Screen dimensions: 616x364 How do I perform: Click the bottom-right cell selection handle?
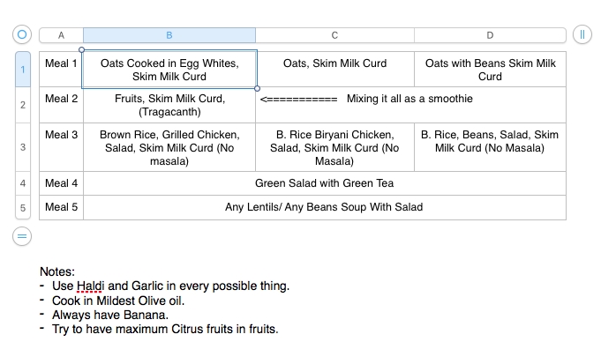[x=258, y=89]
